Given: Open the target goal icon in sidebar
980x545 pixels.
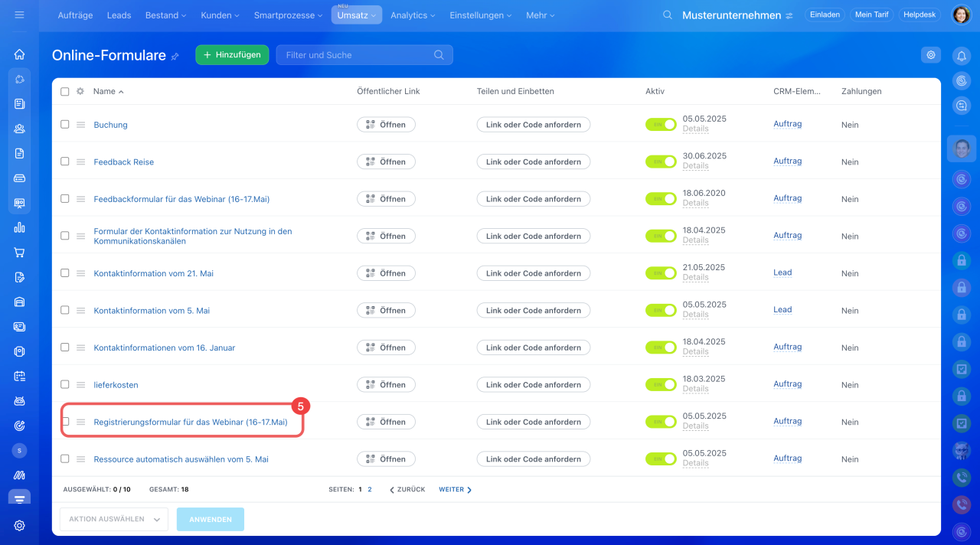Looking at the screenshot, I should (19, 426).
